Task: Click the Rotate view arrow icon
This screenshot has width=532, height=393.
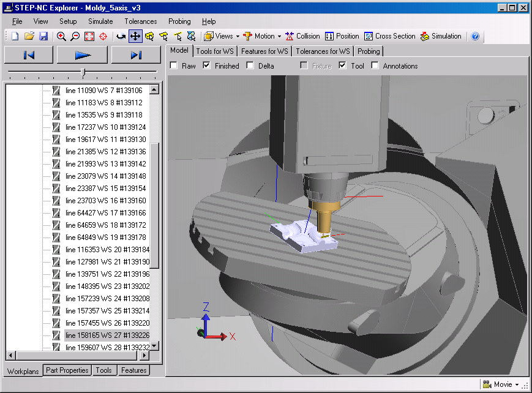Action: (120, 36)
